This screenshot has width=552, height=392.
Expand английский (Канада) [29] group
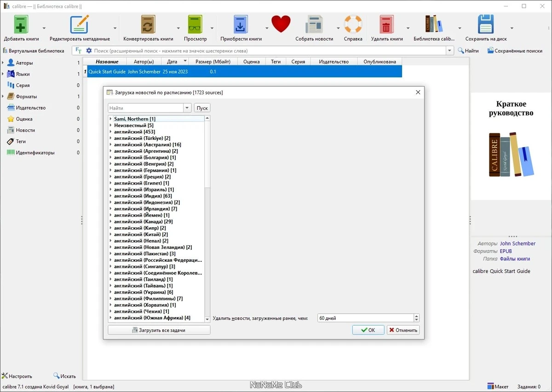pos(111,221)
